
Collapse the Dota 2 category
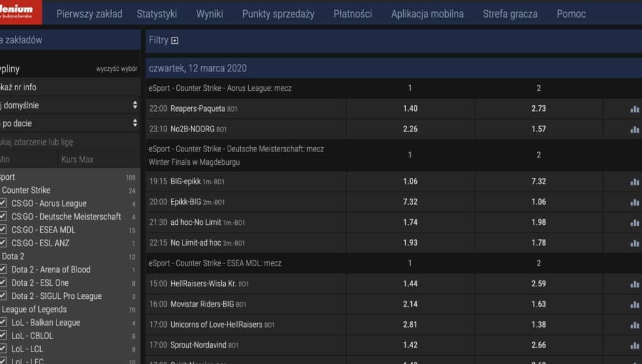point(13,256)
